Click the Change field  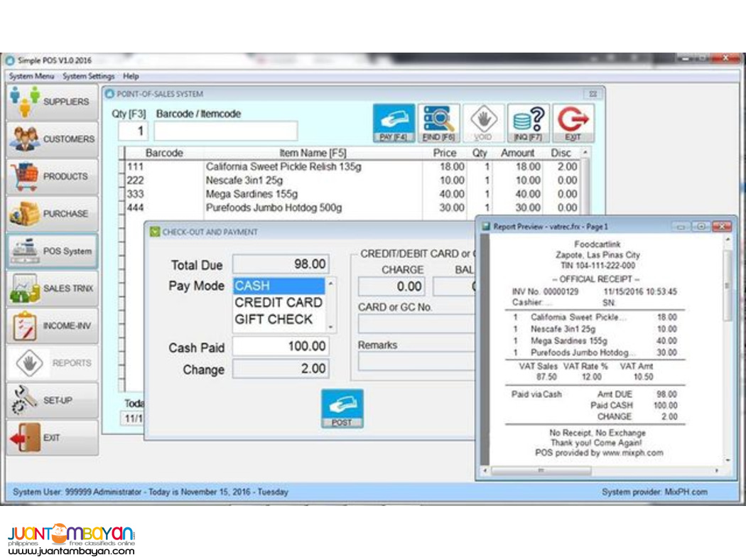[x=281, y=369]
